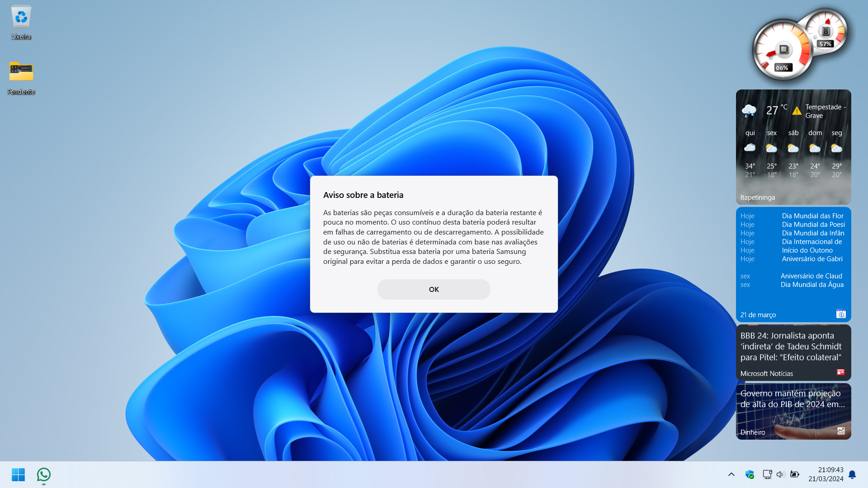Click OK on the battery warning dialog

434,289
